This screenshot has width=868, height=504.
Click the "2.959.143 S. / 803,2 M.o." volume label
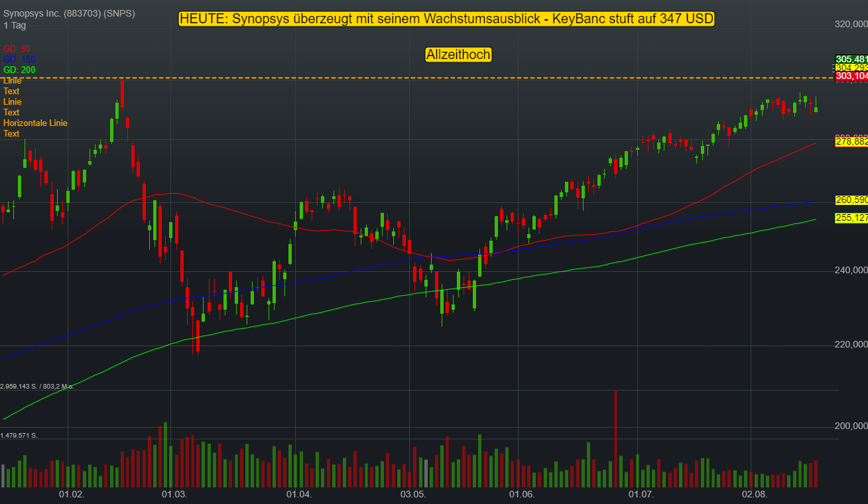tap(37, 386)
